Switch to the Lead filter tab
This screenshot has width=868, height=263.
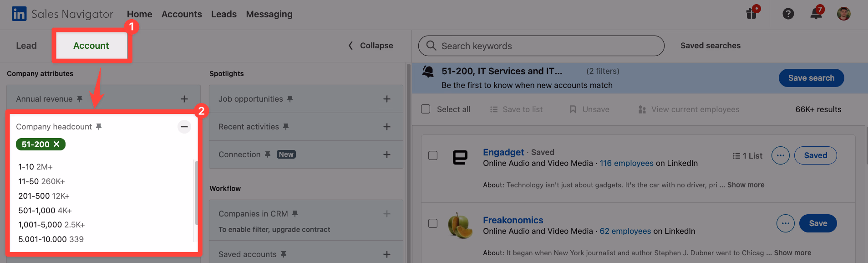pos(26,46)
